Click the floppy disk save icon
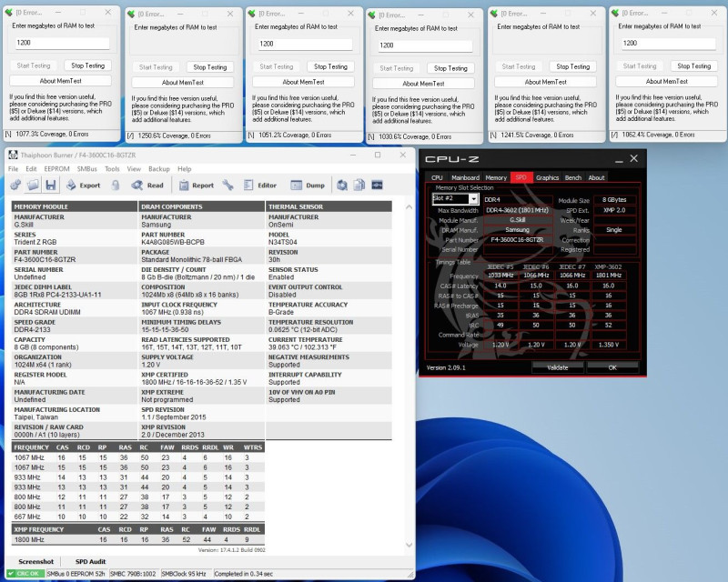This screenshot has height=582, width=728. (51, 186)
